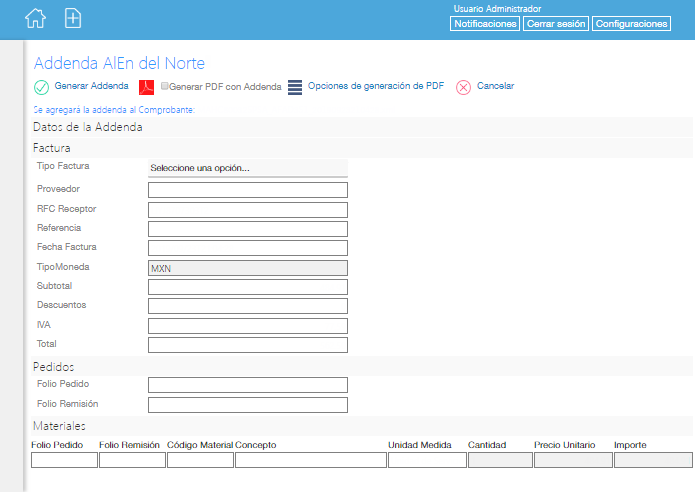Image resolution: width=695 pixels, height=492 pixels.
Task: Click the Referencia input field
Action: (x=248, y=229)
